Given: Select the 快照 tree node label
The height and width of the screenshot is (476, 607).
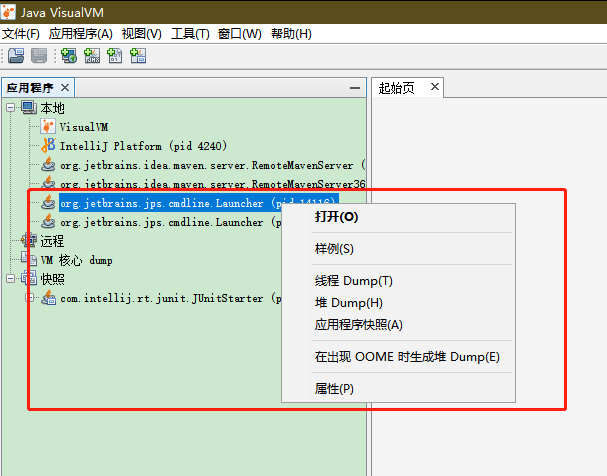Looking at the screenshot, I should [53, 279].
